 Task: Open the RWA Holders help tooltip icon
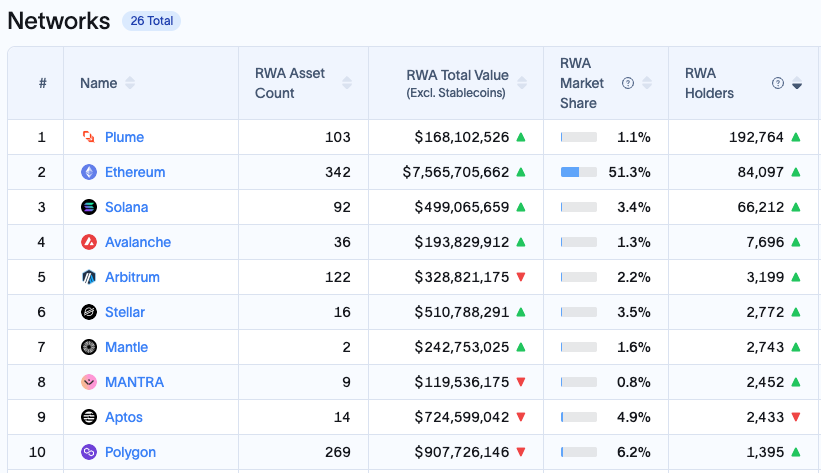point(778,83)
